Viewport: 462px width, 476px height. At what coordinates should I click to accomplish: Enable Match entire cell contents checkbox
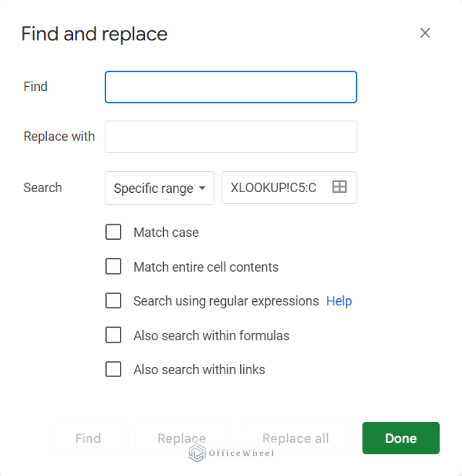click(113, 266)
